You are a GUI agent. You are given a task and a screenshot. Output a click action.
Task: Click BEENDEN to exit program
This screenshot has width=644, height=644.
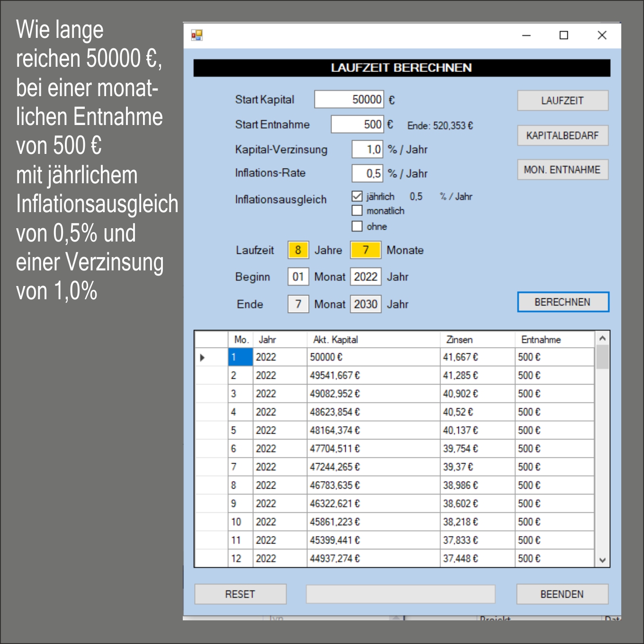coord(562,594)
